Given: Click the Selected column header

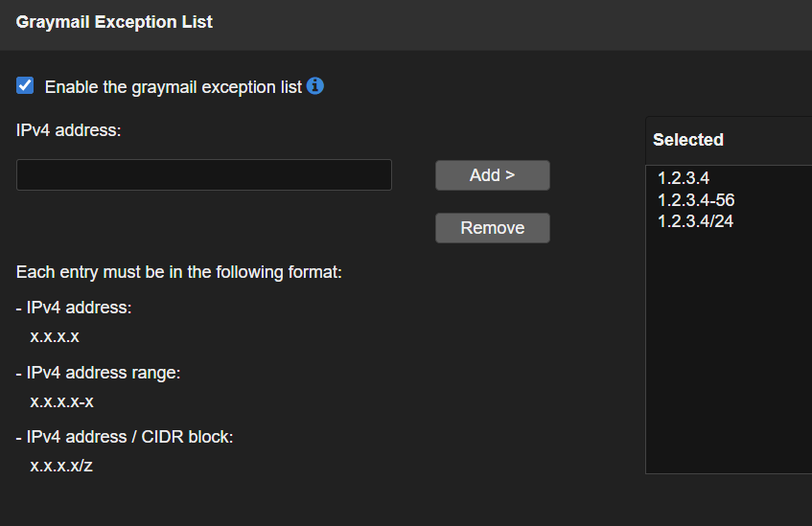Looking at the screenshot, I should 688,140.
